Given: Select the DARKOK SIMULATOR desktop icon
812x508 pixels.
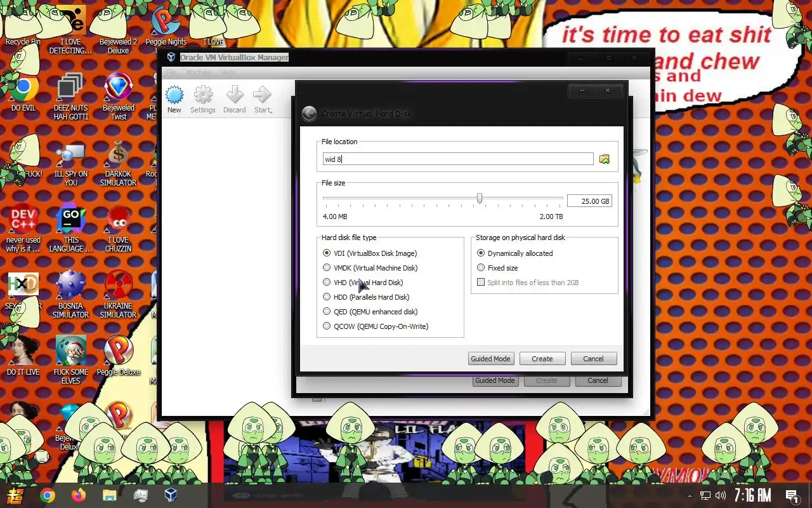Looking at the screenshot, I should click(118, 164).
